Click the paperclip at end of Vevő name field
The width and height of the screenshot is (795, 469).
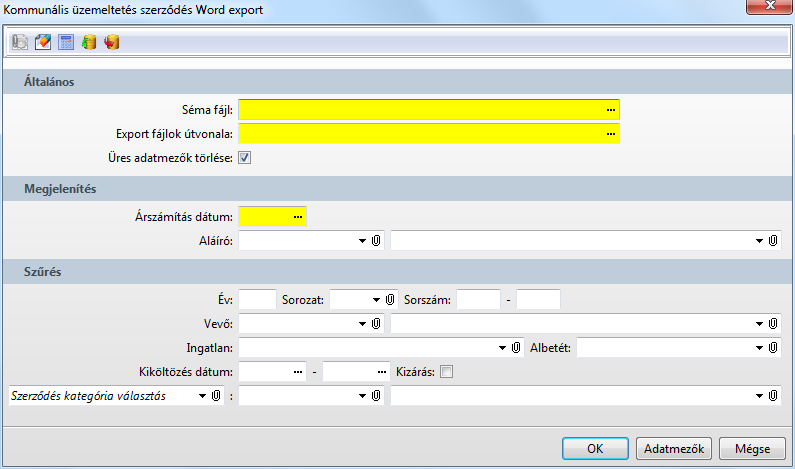tap(773, 323)
